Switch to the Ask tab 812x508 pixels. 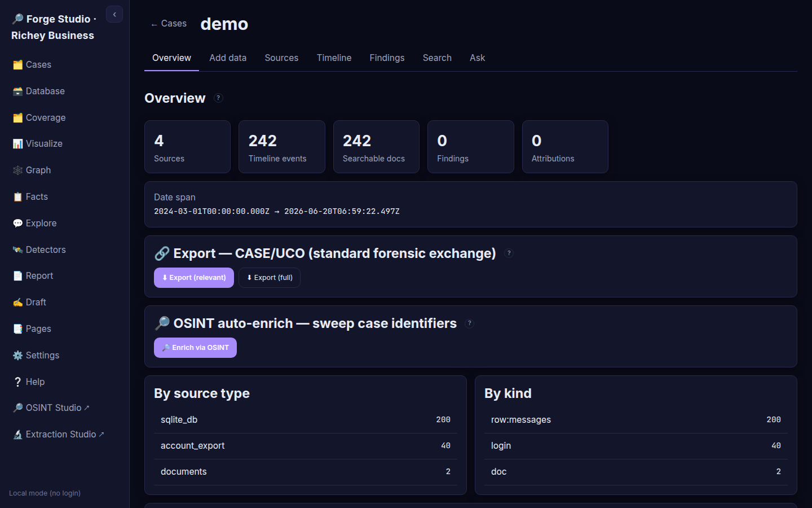pyautogui.click(x=477, y=58)
